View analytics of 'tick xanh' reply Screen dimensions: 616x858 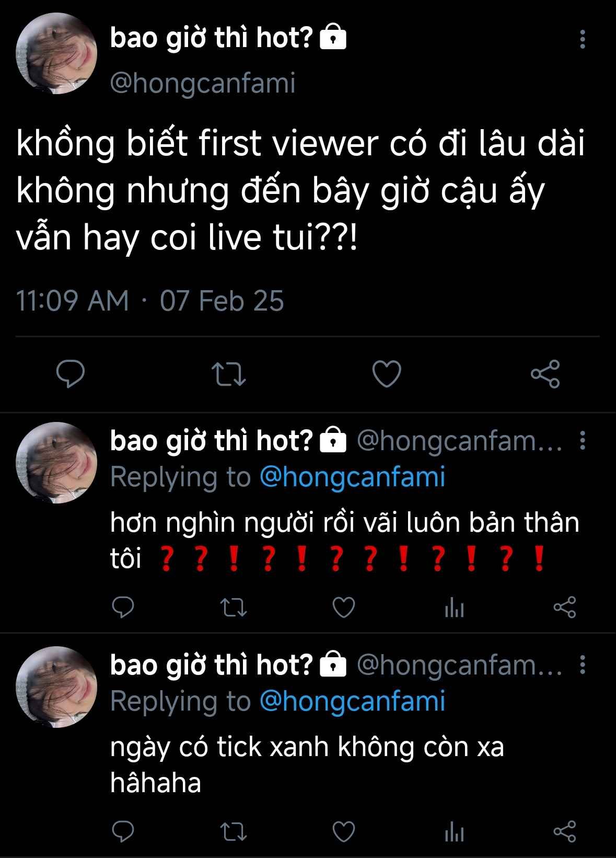click(454, 832)
